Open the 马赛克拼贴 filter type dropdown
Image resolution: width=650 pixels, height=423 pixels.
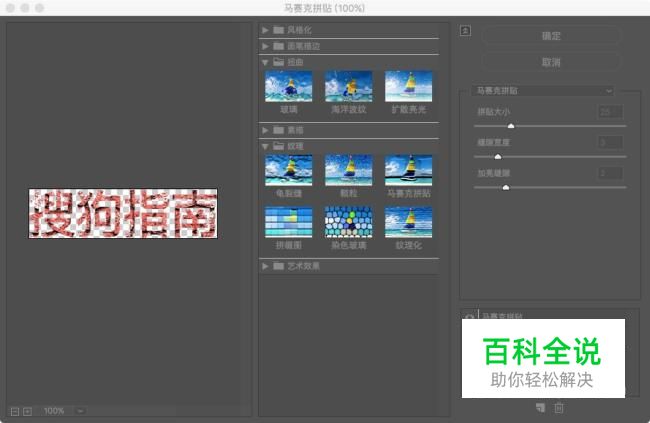pos(543,90)
